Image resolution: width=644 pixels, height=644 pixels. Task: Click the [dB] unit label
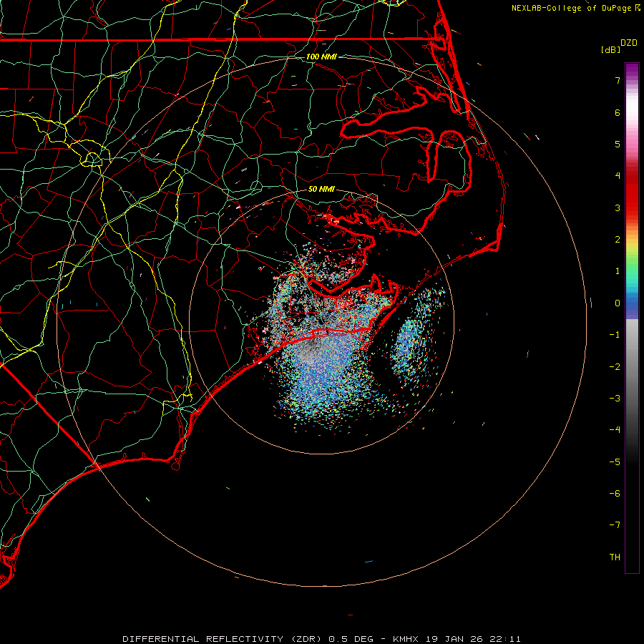(611, 49)
